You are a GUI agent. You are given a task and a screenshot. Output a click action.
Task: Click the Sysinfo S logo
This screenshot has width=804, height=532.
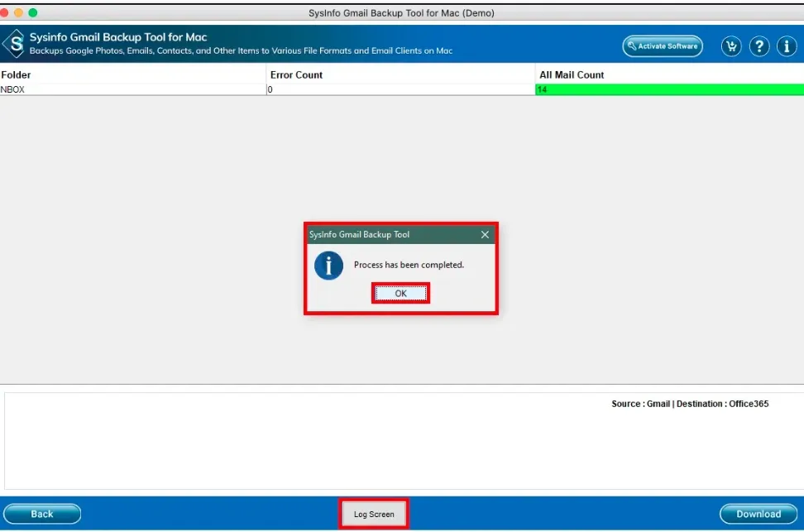[x=14, y=44]
